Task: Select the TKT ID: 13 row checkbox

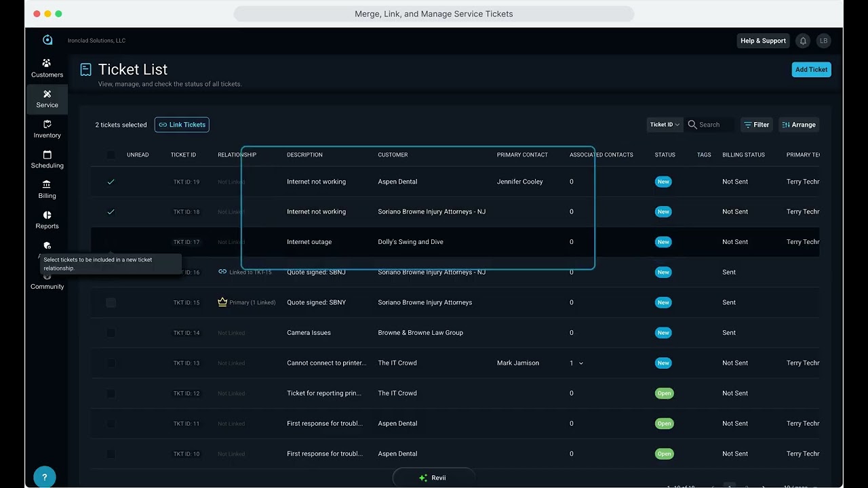Action: (111, 363)
